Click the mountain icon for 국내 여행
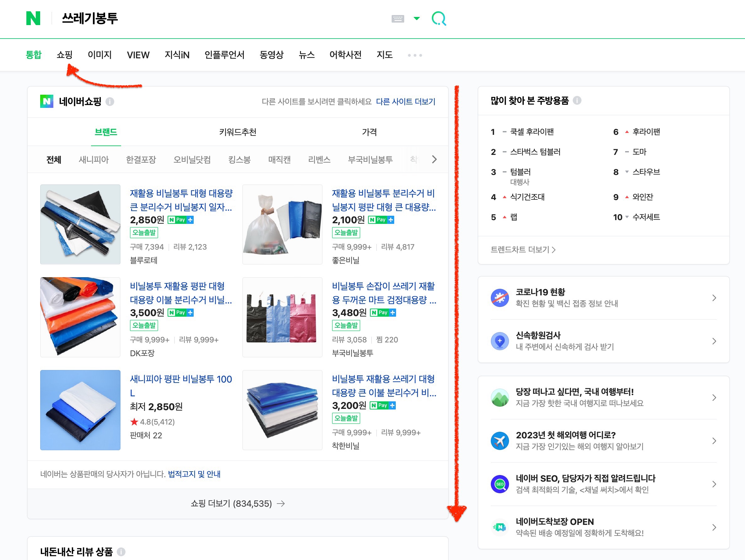This screenshot has height=560, width=745. click(500, 398)
